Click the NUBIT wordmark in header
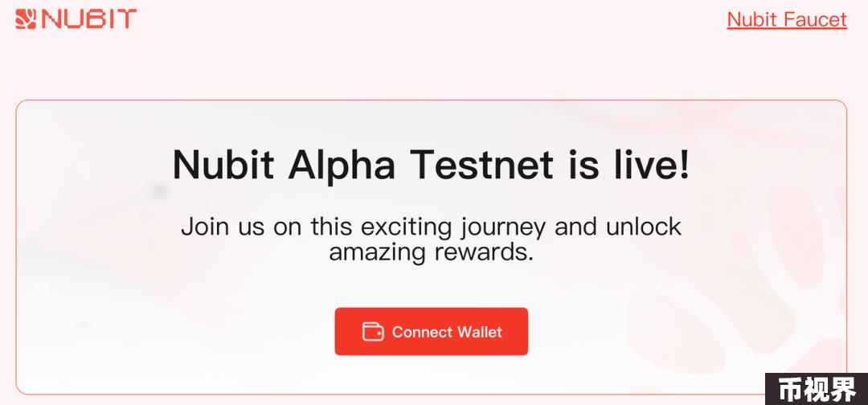This screenshot has height=405, width=868. coord(88,19)
